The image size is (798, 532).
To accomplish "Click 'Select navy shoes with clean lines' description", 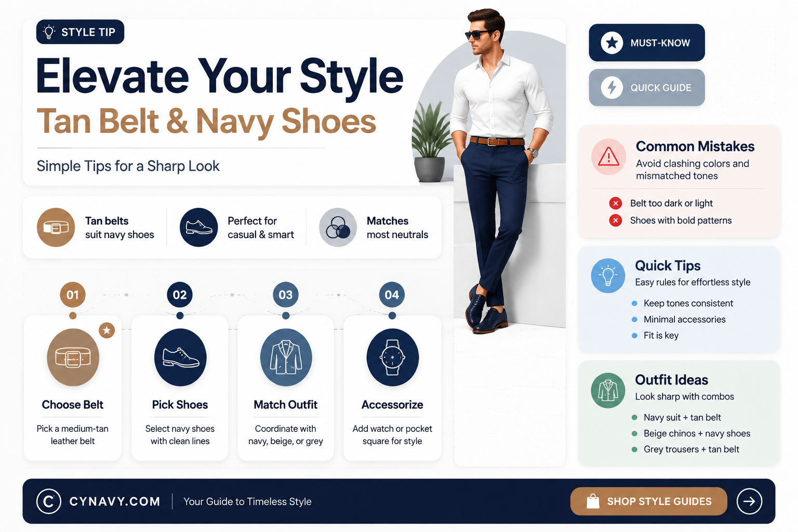I will [x=180, y=435].
